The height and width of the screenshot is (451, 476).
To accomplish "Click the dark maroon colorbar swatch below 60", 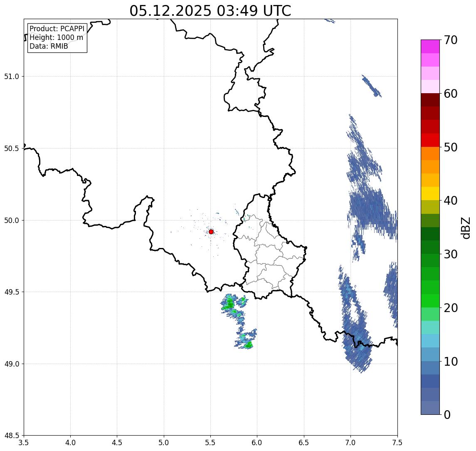I will click(x=430, y=100).
